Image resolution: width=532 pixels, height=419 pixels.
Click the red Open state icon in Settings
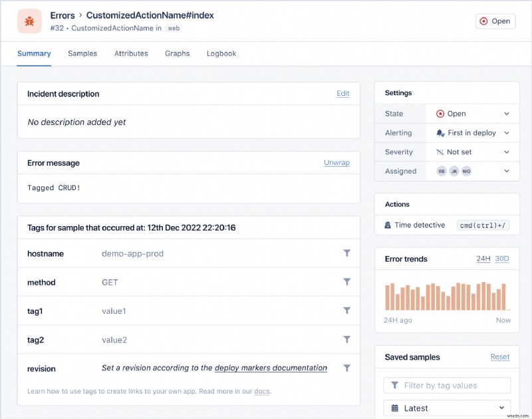pos(440,114)
